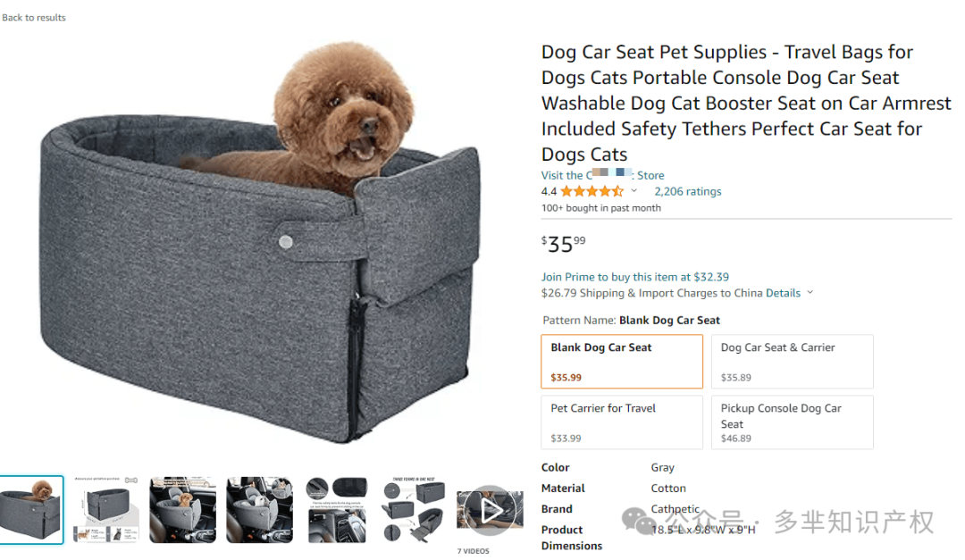Pick the Pet Carrier for Travel option
965x560 pixels.
(622, 422)
